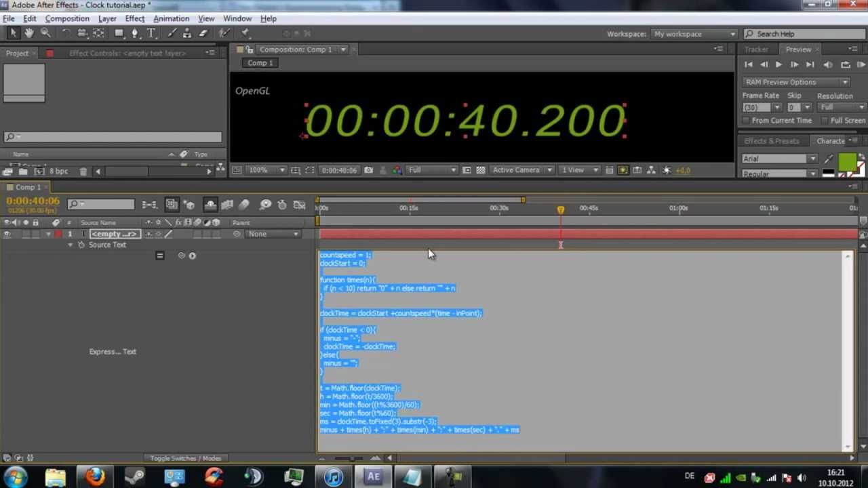Open RAM Preview Options menu
Viewport: 868px width, 488px height.
[x=796, y=82]
